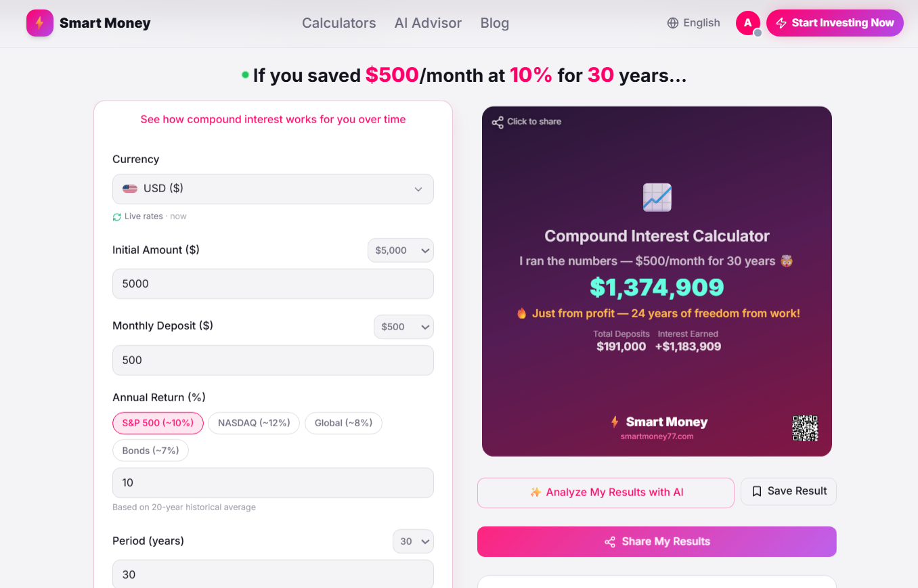Focus the Annual Return input field
918x588 pixels.
tap(273, 482)
